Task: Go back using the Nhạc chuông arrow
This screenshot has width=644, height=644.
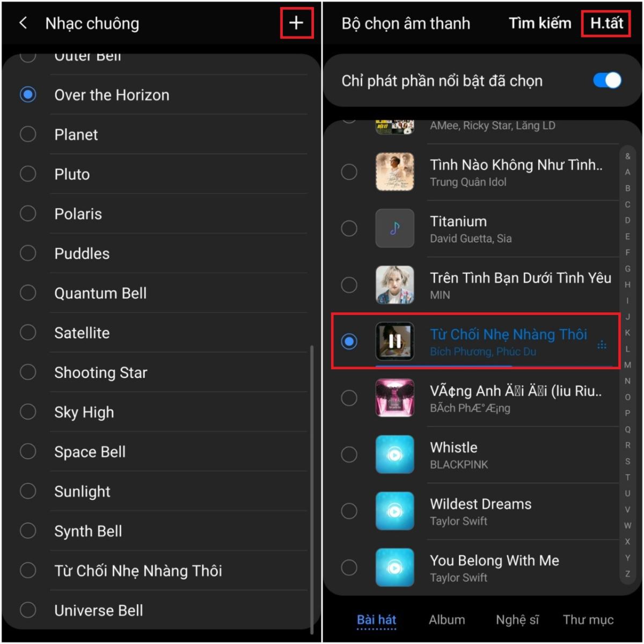Action: 23,23
